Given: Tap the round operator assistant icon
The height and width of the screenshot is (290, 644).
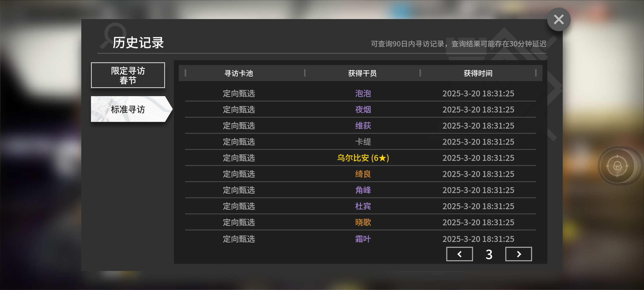Looking at the screenshot, I should [x=617, y=166].
